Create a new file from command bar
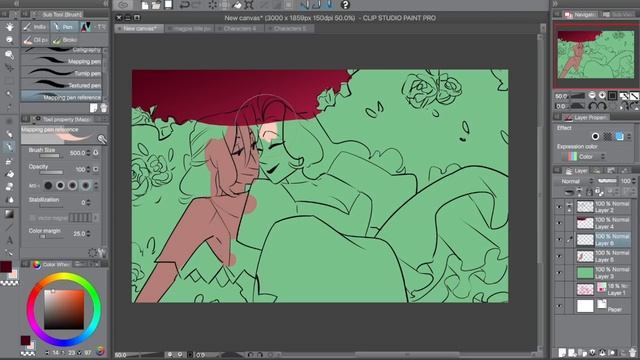The image size is (640, 360). tap(145, 5)
